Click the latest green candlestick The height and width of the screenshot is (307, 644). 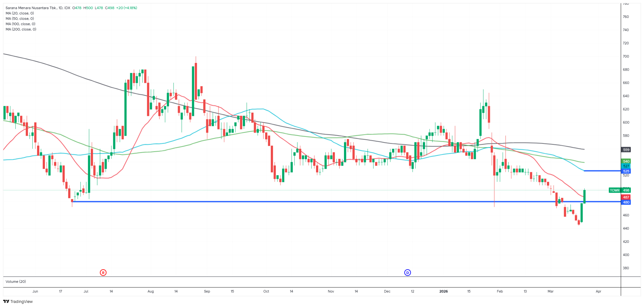pyautogui.click(x=585, y=196)
